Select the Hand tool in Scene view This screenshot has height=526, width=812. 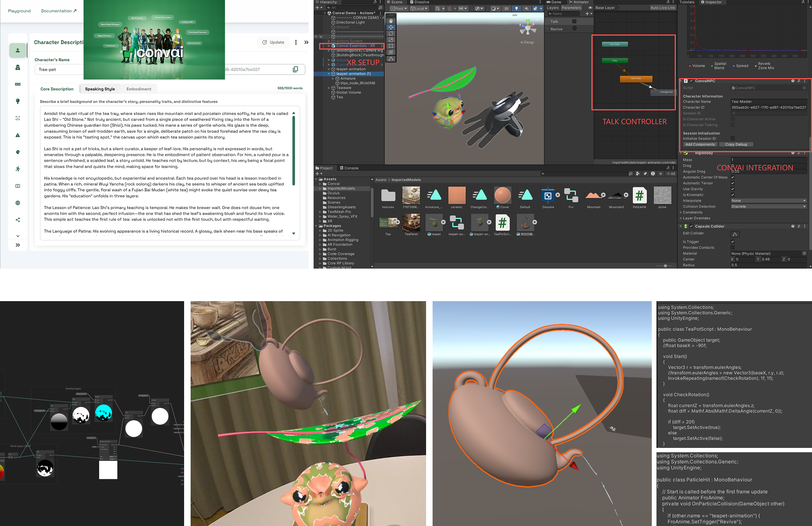[x=391, y=21]
